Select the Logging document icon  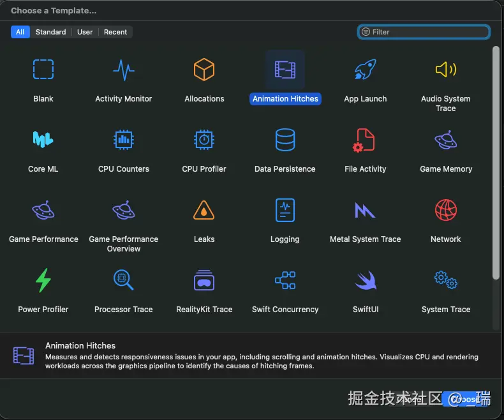pyautogui.click(x=285, y=210)
